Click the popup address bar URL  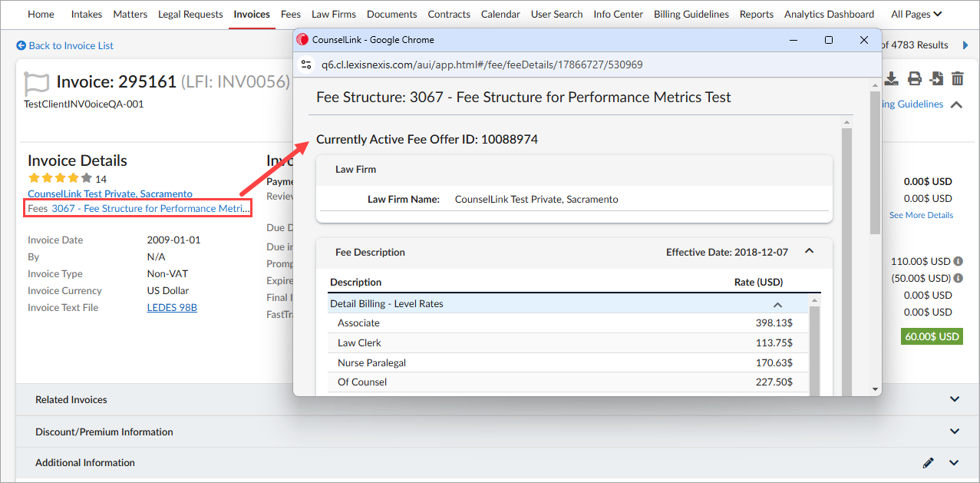point(482,65)
